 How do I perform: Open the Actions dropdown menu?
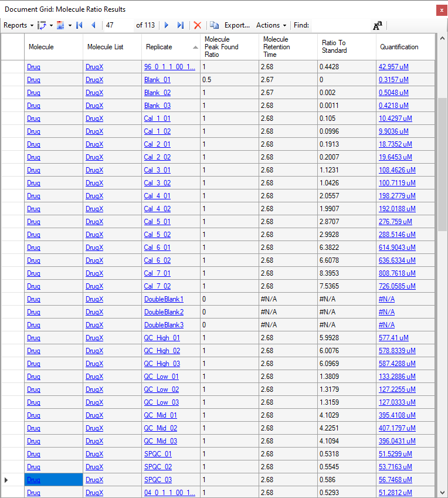click(x=271, y=25)
